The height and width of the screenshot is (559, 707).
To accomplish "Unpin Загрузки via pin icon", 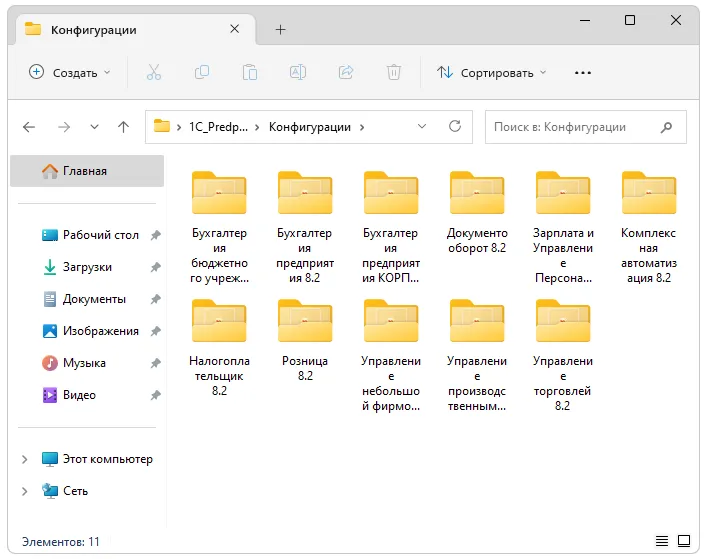I will click(x=156, y=267).
